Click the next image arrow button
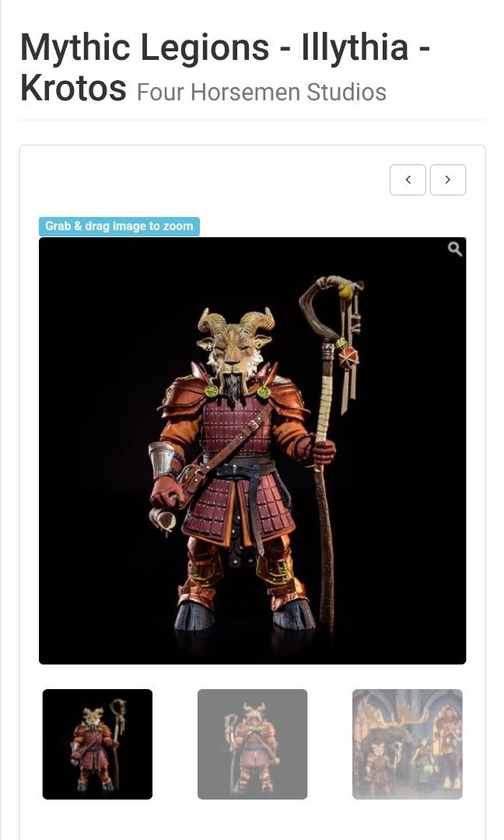504x840 pixels. [x=448, y=180]
